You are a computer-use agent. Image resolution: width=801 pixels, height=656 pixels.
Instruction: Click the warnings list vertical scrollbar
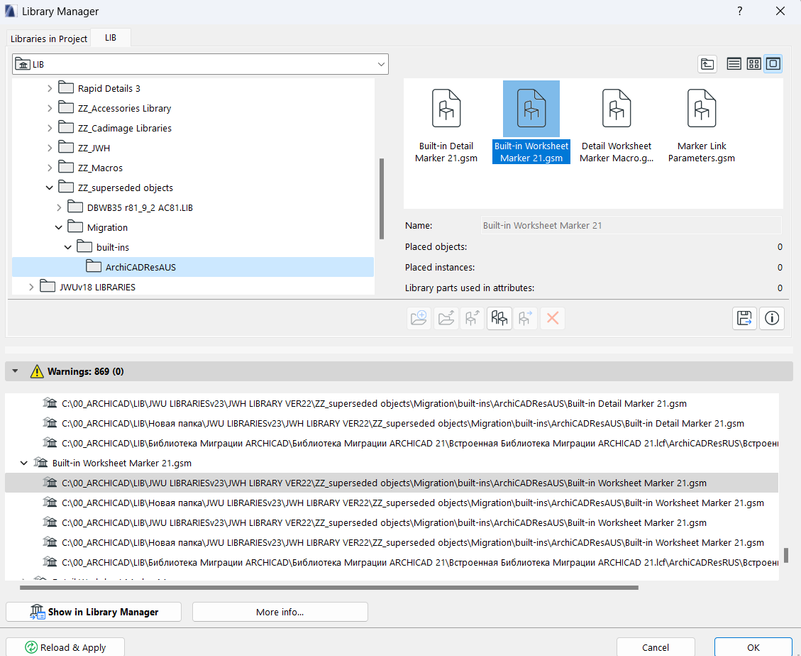click(x=787, y=555)
